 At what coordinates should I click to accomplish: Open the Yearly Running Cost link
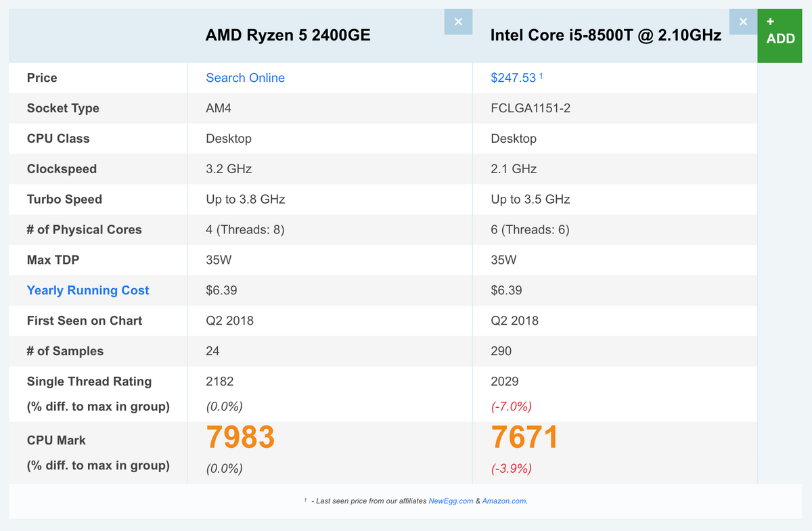88,290
